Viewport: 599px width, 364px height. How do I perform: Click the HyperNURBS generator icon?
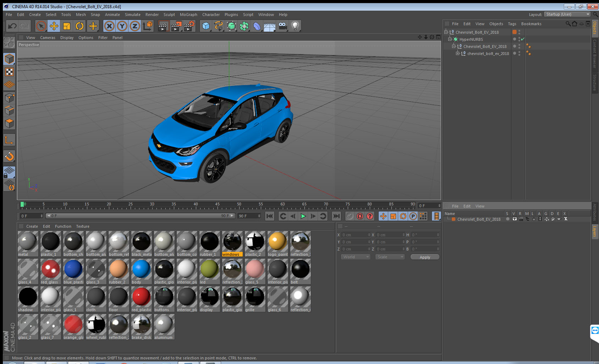[231, 26]
